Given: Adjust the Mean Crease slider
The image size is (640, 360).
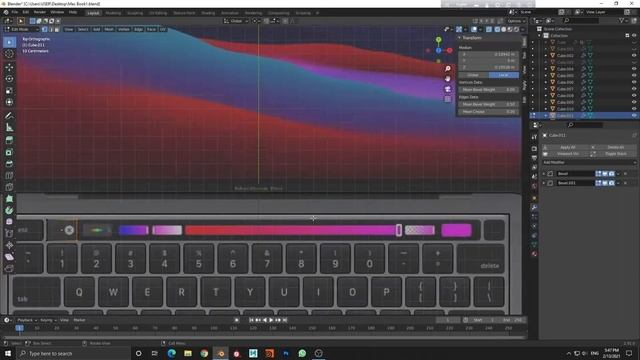Looking at the screenshot, I should pyautogui.click(x=488, y=112).
